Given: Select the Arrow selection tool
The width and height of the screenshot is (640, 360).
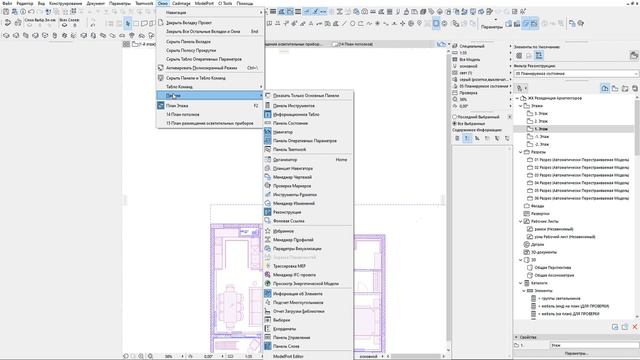Looking at the screenshot, I should pos(127,24).
